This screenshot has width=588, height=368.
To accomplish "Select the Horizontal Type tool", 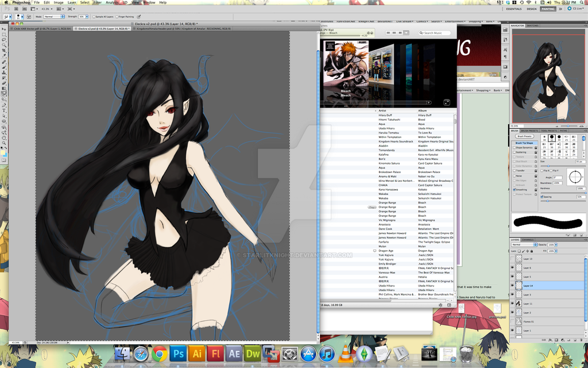I will click(x=4, y=111).
